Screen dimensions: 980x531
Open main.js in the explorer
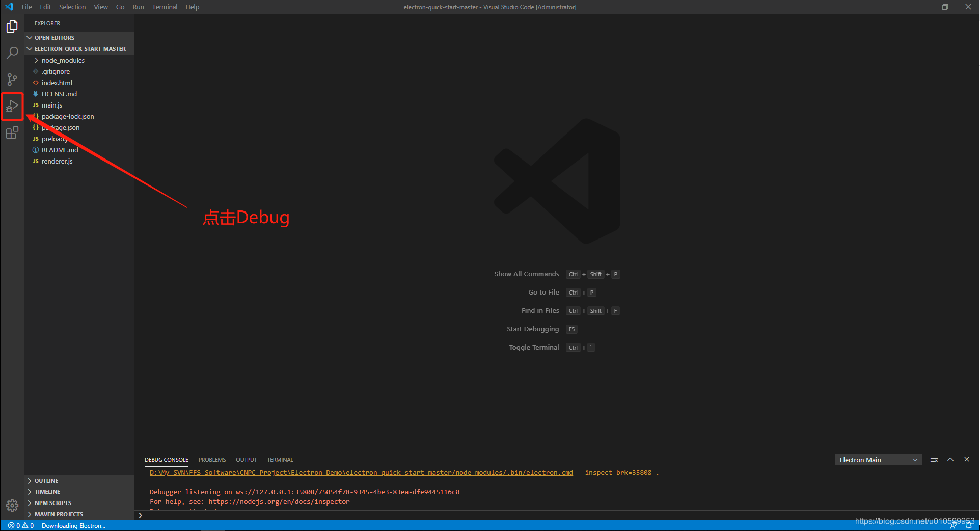(79, 105)
